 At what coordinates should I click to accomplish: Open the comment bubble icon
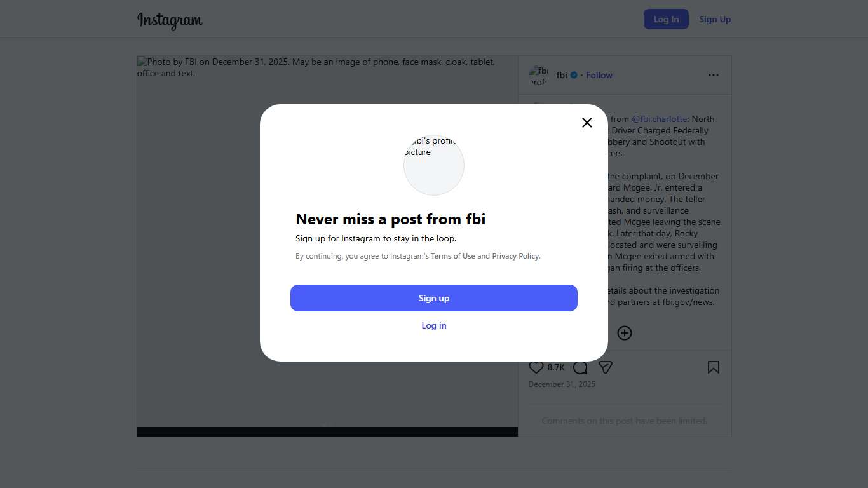coord(580,367)
